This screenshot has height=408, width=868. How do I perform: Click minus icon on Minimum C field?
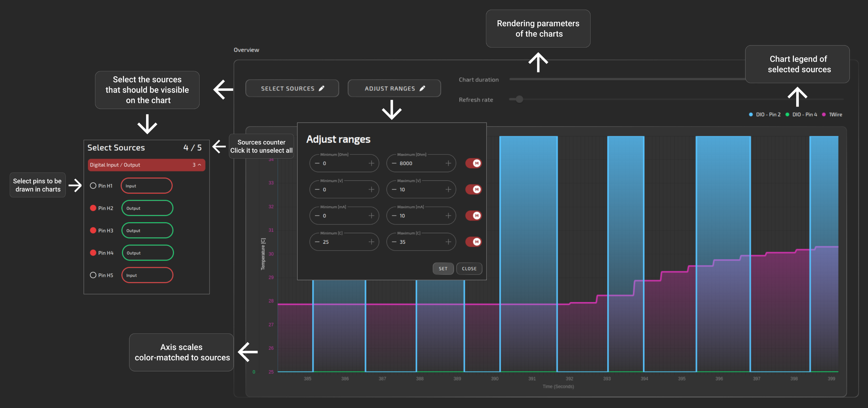pyautogui.click(x=317, y=242)
